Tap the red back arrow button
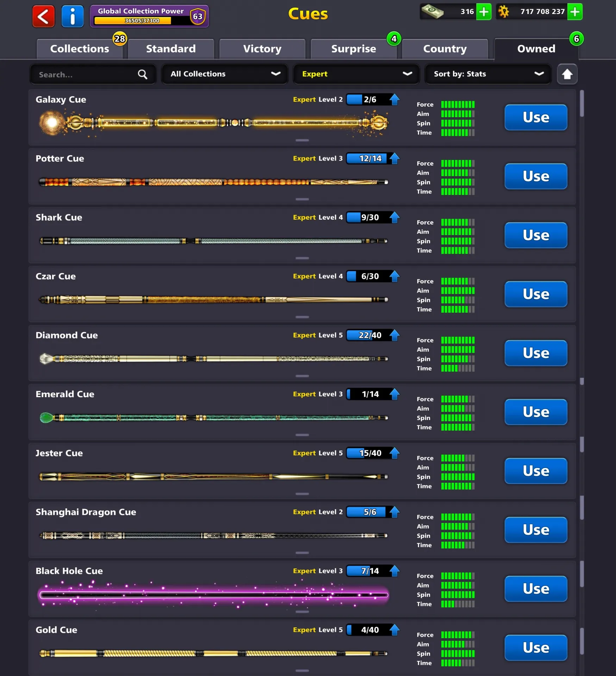616x676 pixels. (x=43, y=16)
